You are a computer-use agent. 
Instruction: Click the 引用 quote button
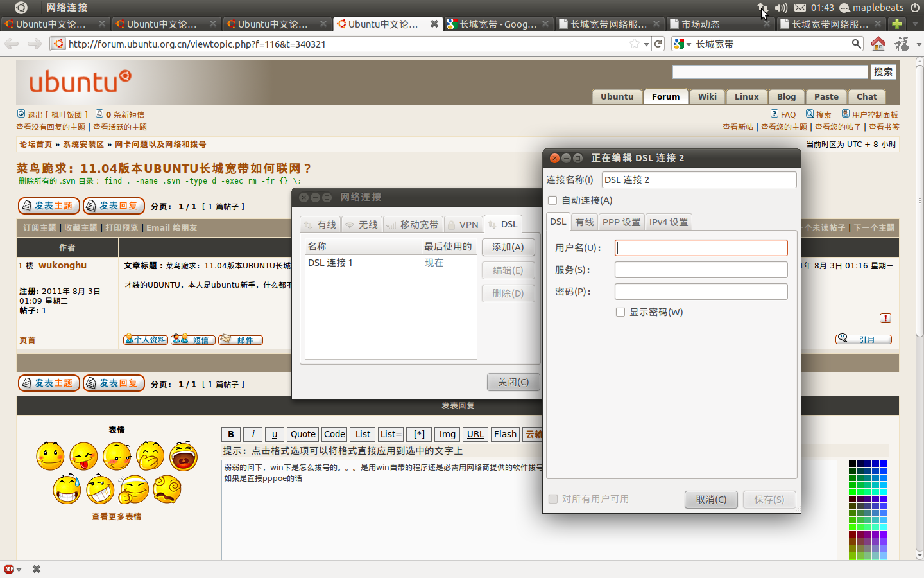point(864,339)
